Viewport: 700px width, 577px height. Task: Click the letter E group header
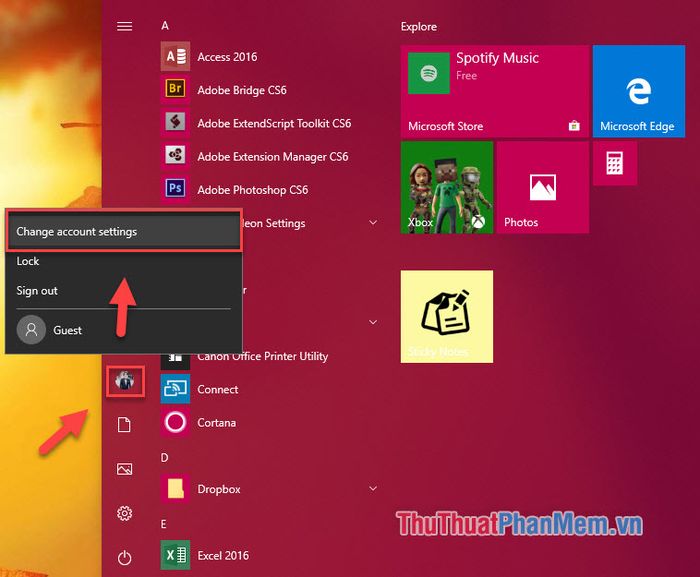tap(164, 524)
